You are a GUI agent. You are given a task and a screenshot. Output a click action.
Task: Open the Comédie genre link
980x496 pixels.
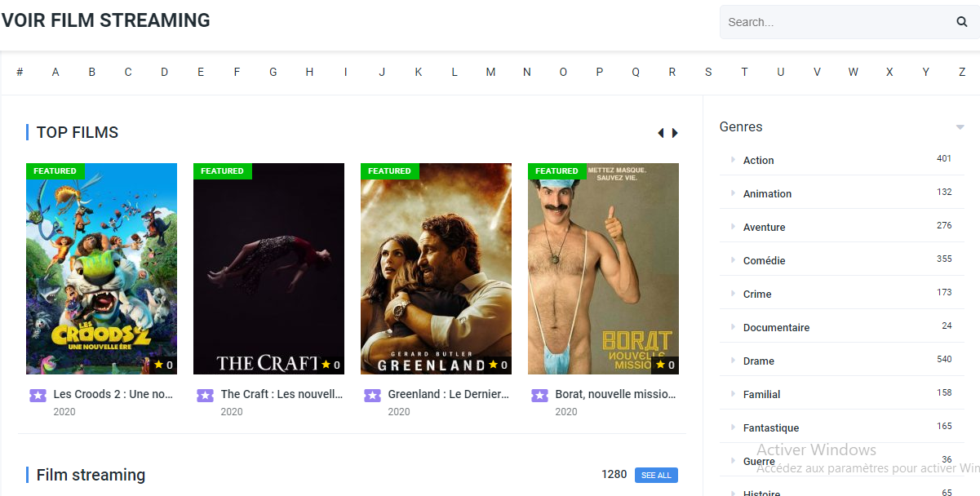tap(765, 260)
